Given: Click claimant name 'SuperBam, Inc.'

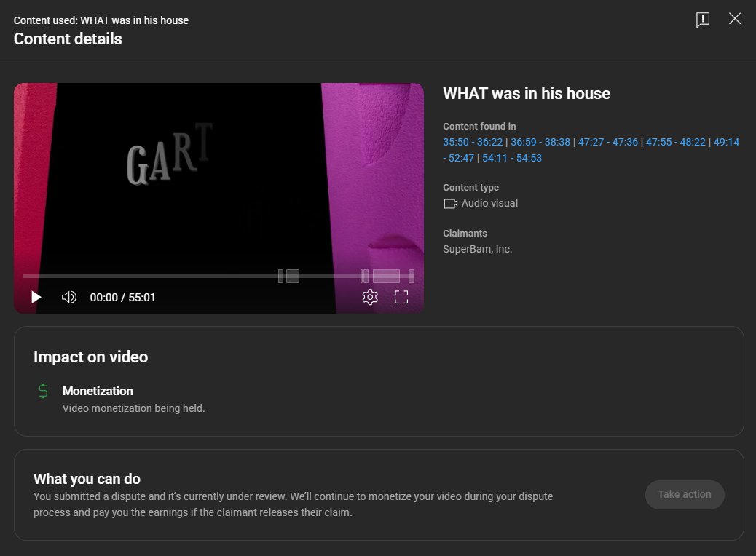Looking at the screenshot, I should (477, 249).
